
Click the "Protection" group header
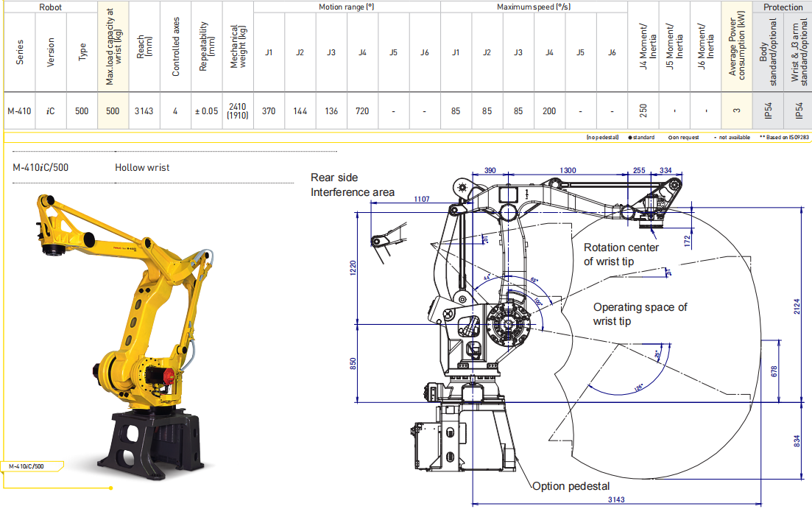click(783, 7)
